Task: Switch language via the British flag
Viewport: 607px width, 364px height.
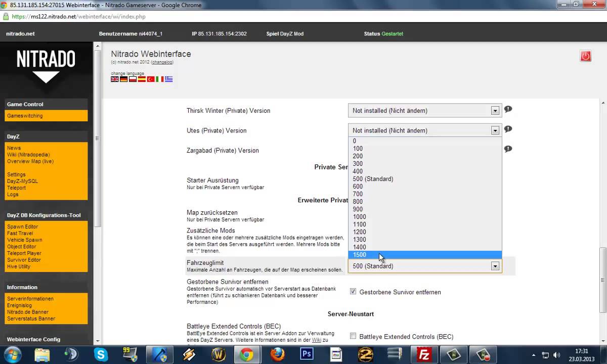Action: 115,79
